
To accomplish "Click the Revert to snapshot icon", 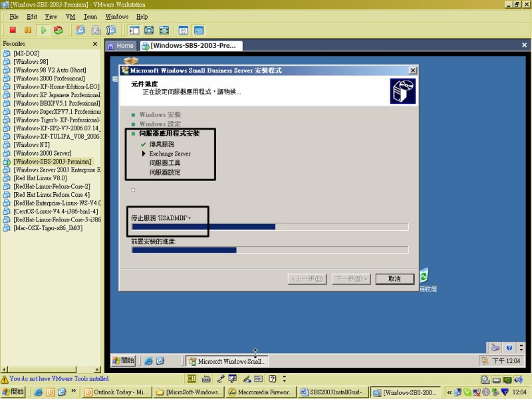I will tap(96, 30).
